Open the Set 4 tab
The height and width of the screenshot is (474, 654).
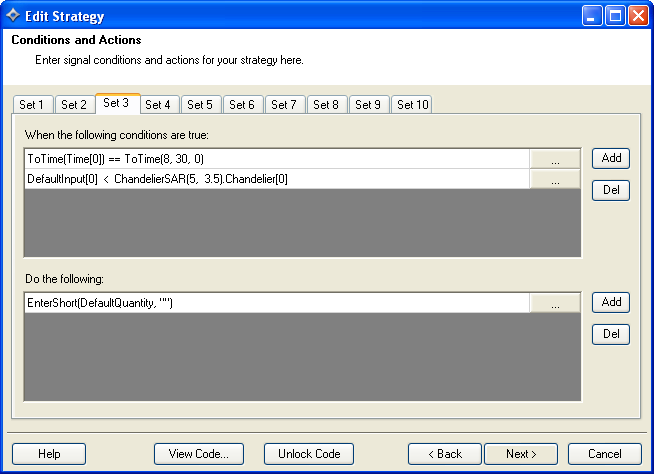point(159,104)
